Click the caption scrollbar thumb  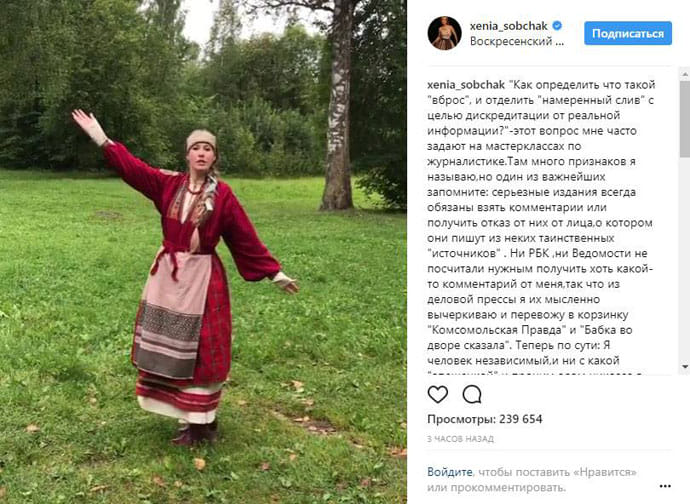pos(685,119)
